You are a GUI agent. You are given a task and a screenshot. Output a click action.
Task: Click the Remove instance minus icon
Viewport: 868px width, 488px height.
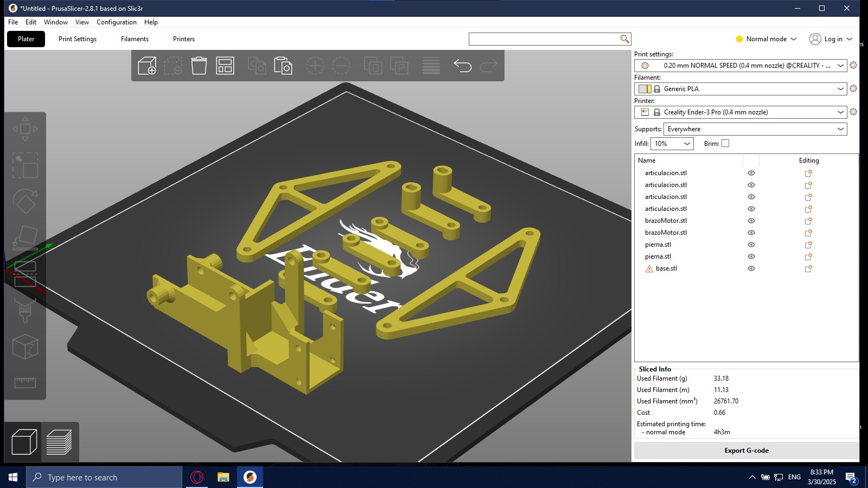(341, 66)
